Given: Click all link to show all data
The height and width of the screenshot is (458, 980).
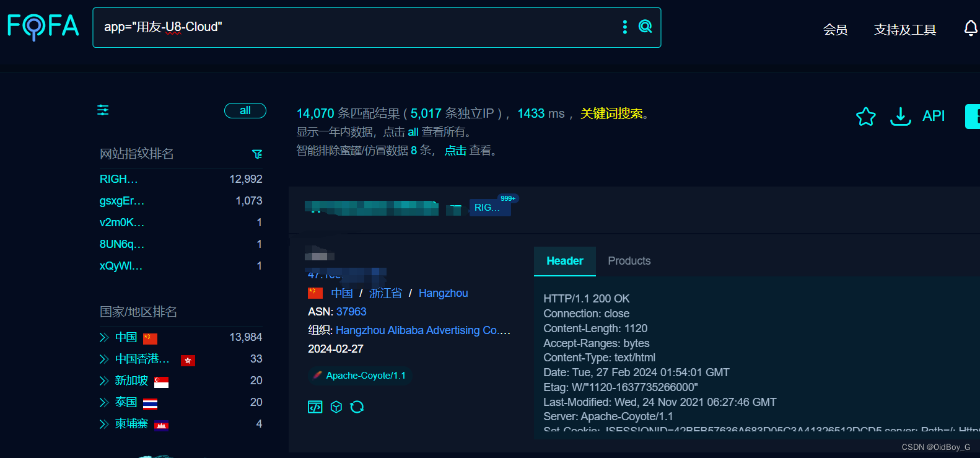Looking at the screenshot, I should [x=413, y=132].
